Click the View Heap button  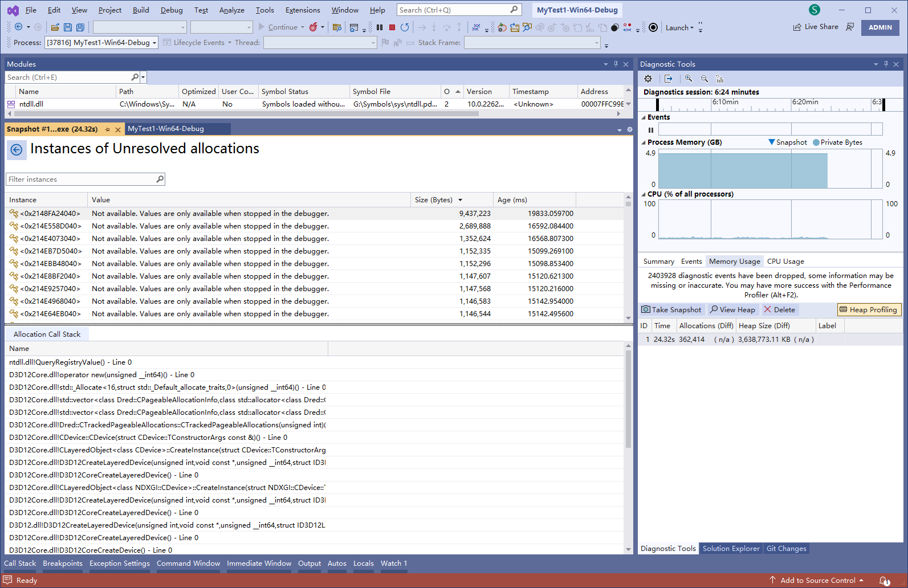[x=732, y=309]
